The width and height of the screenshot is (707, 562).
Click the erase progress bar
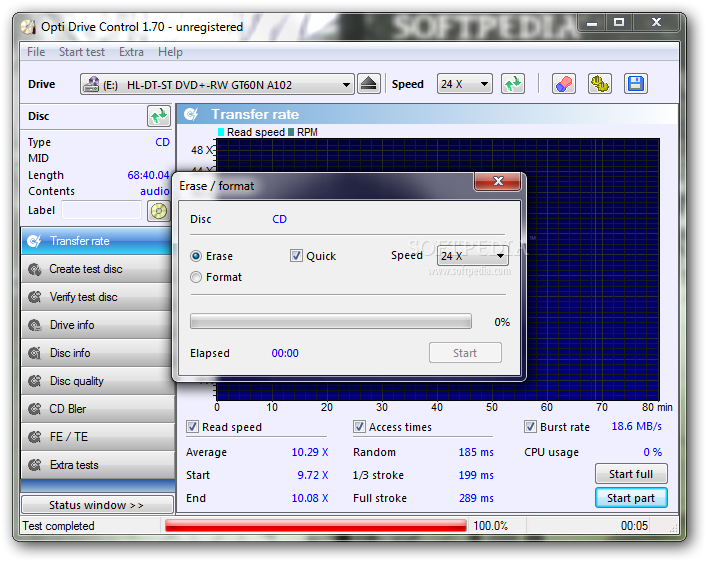[x=331, y=322]
